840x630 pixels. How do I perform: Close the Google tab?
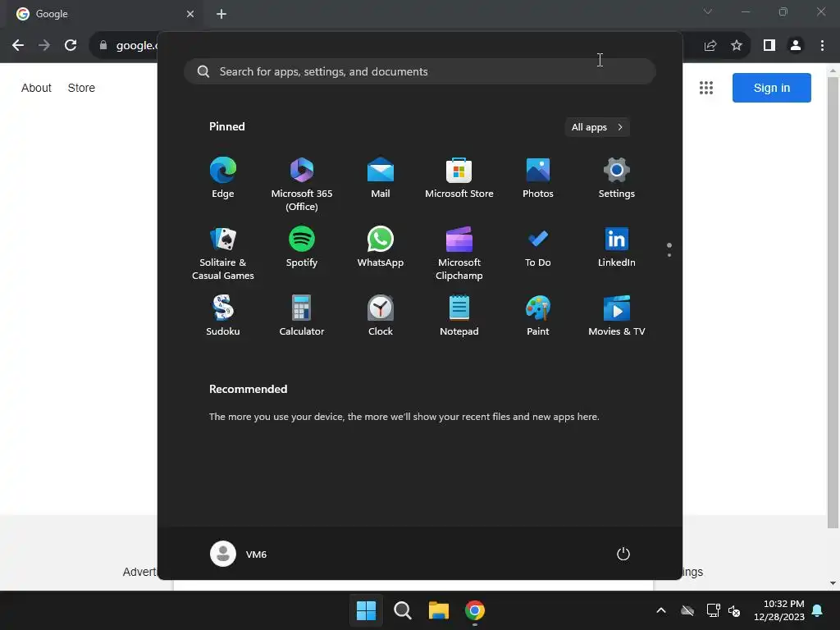190,14
